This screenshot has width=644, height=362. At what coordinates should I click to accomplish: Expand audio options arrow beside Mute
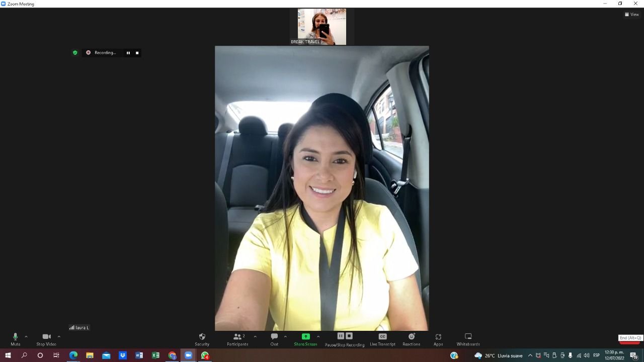(26, 336)
